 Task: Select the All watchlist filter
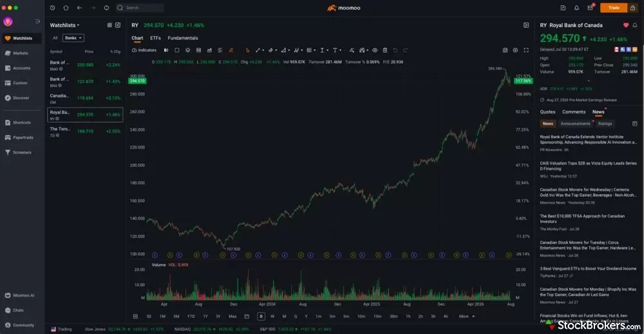pyautogui.click(x=55, y=38)
